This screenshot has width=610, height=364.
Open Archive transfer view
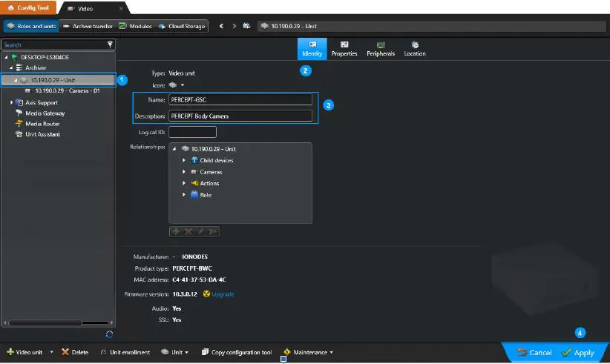tap(88, 26)
